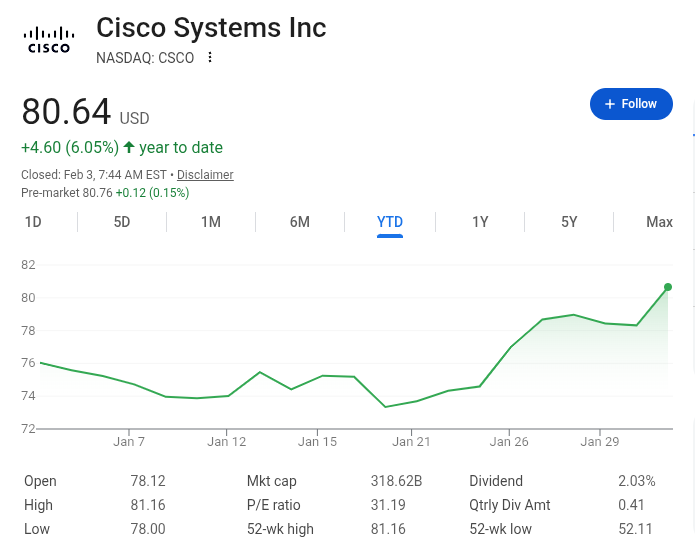This screenshot has width=695, height=559.
Task: Show the 1M price chart
Action: [211, 222]
